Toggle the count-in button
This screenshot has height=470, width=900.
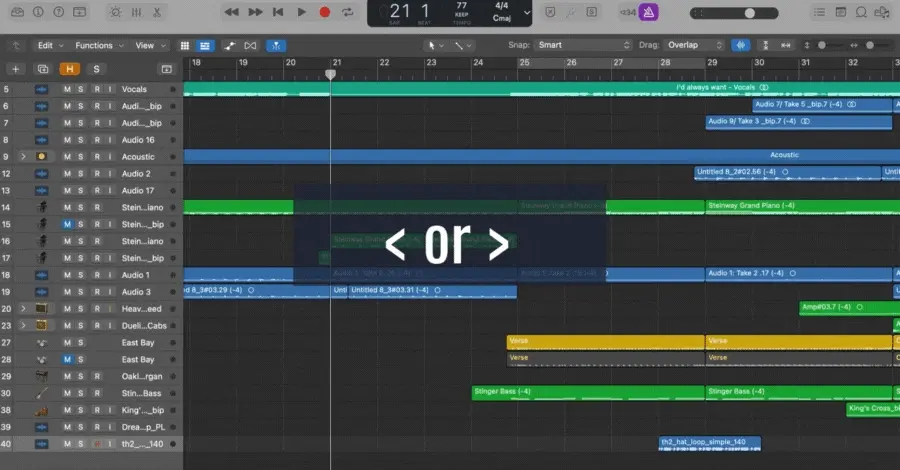(627, 12)
